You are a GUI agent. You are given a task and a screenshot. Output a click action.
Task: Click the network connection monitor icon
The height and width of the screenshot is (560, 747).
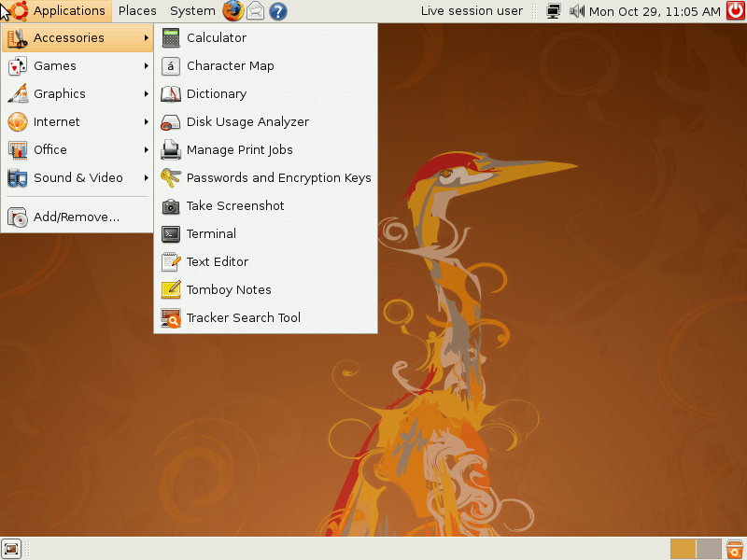tap(553, 11)
